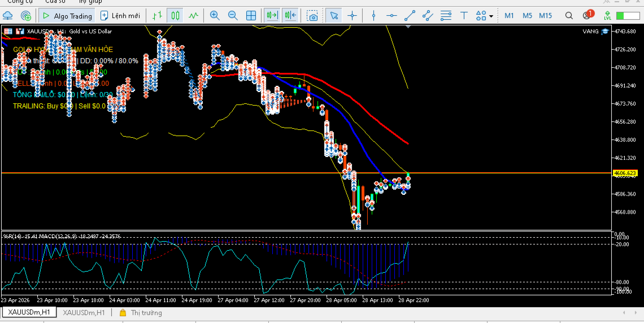The height and width of the screenshot is (323, 644).
Task: Click the graduation cap icon beside VANG
Action: click(604, 31)
